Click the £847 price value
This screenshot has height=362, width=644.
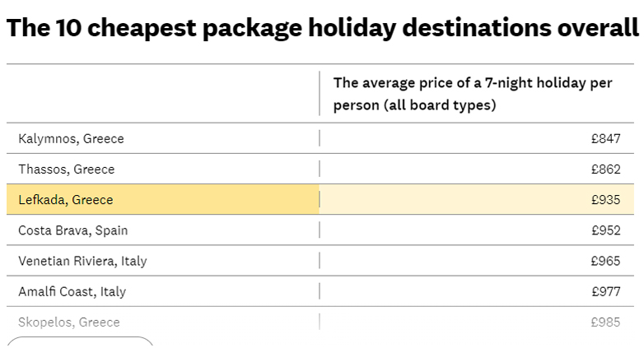[605, 138]
